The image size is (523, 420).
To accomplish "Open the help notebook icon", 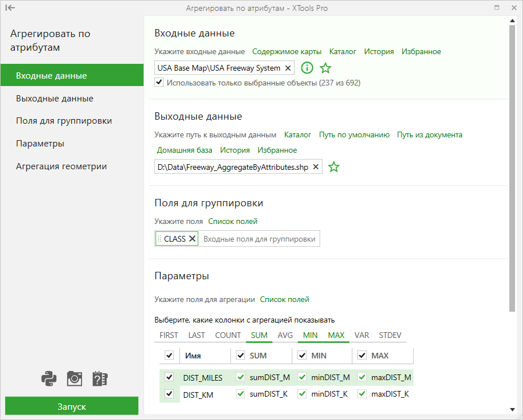I will click(x=100, y=378).
